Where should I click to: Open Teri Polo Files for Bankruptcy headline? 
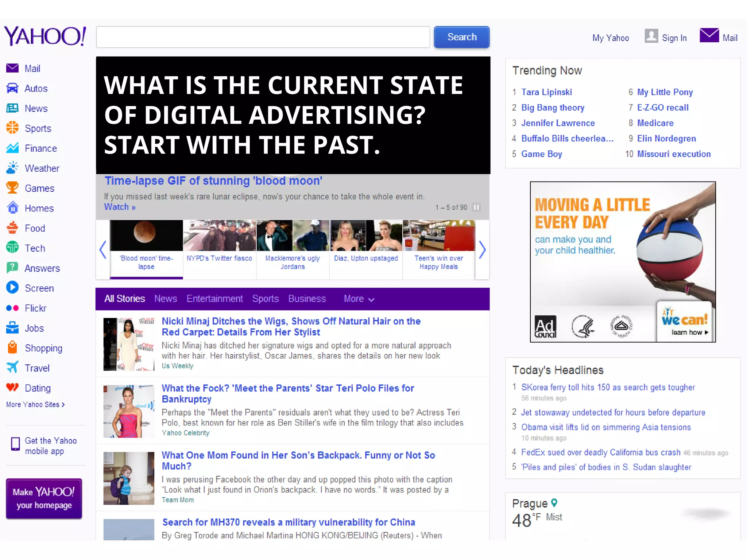pyautogui.click(x=288, y=394)
